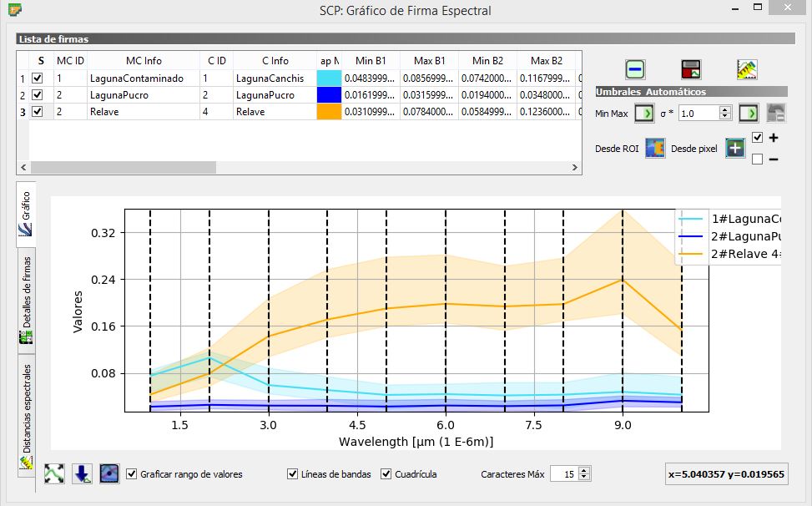Select row header number 3
The image size is (812, 506).
[23, 112]
